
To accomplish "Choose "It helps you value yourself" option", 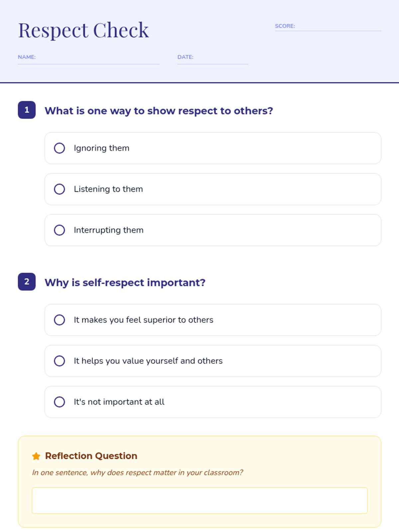I will [x=60, y=361].
